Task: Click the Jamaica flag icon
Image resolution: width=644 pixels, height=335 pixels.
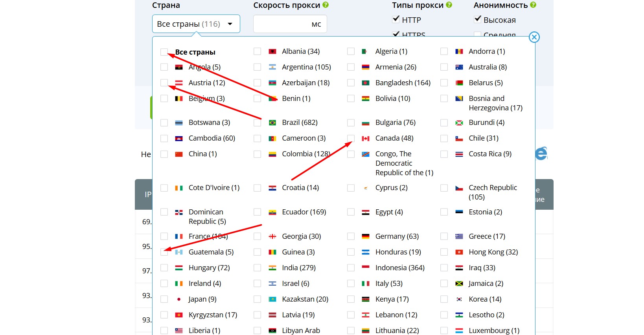Action: [x=459, y=284]
